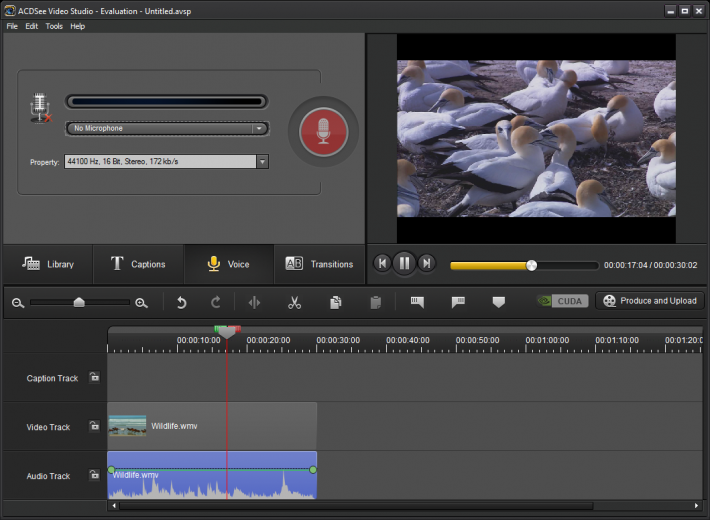Viewport: 710px width, 520px height.
Task: Click the timeline scrollbar left arrow
Action: click(114, 506)
